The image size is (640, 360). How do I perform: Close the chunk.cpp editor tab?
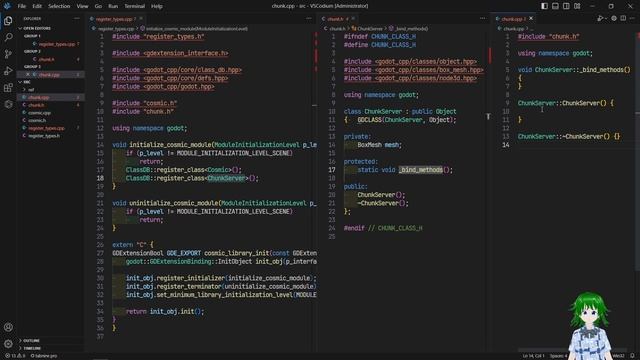click(531, 18)
